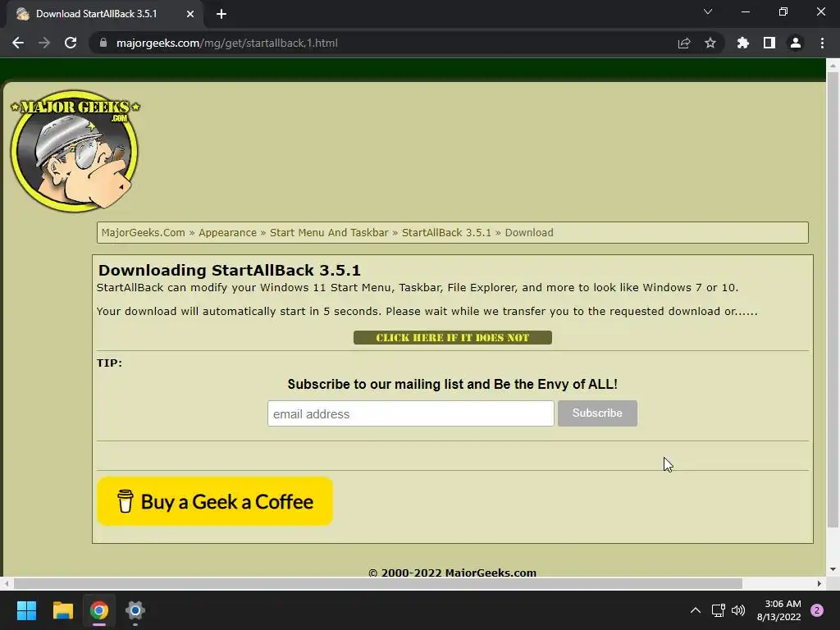Open Chrome three-dot menu
This screenshot has height=630, width=840.
822,43
